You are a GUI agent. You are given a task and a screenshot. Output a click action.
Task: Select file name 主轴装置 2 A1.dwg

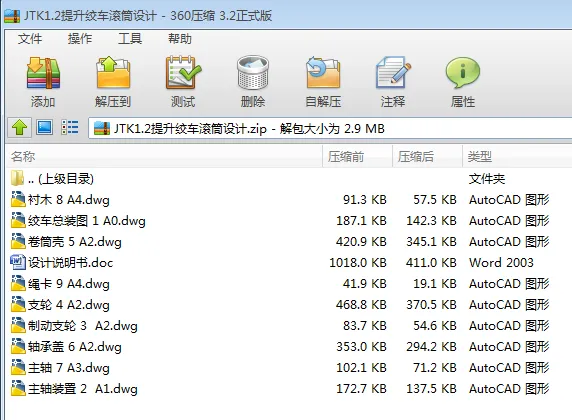click(83, 389)
